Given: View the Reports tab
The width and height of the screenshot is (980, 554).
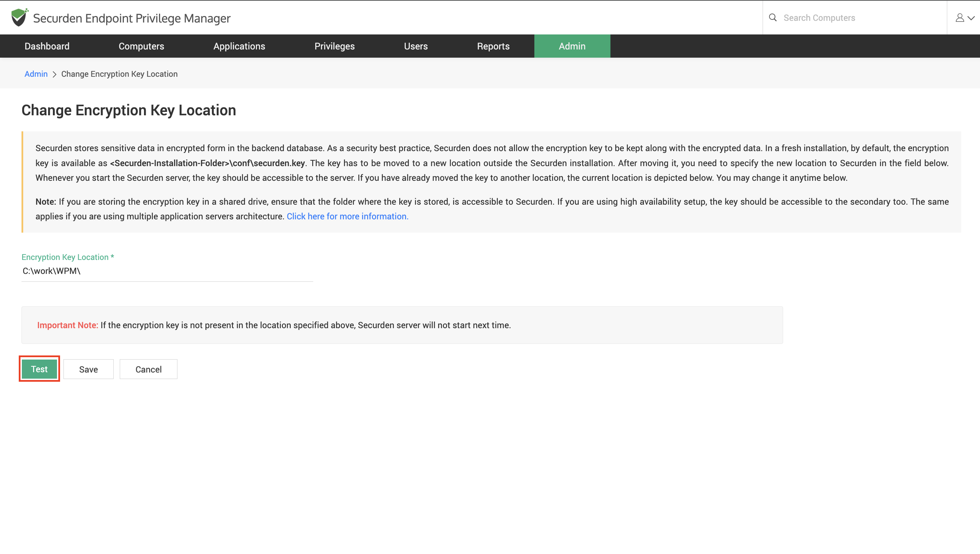Looking at the screenshot, I should 493,46.
